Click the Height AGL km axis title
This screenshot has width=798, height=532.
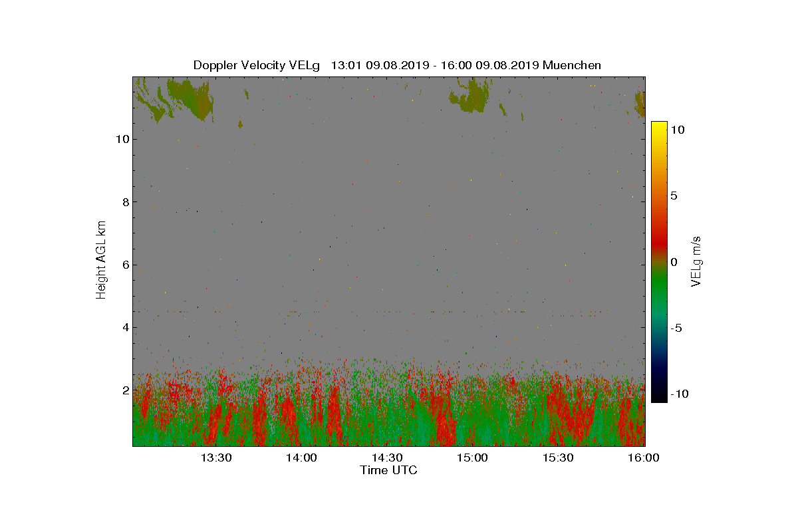pos(101,259)
